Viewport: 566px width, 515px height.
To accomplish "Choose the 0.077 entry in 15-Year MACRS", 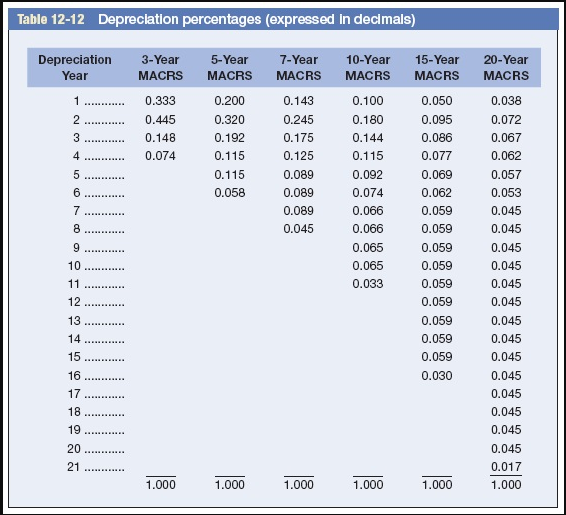I will coord(437,156).
